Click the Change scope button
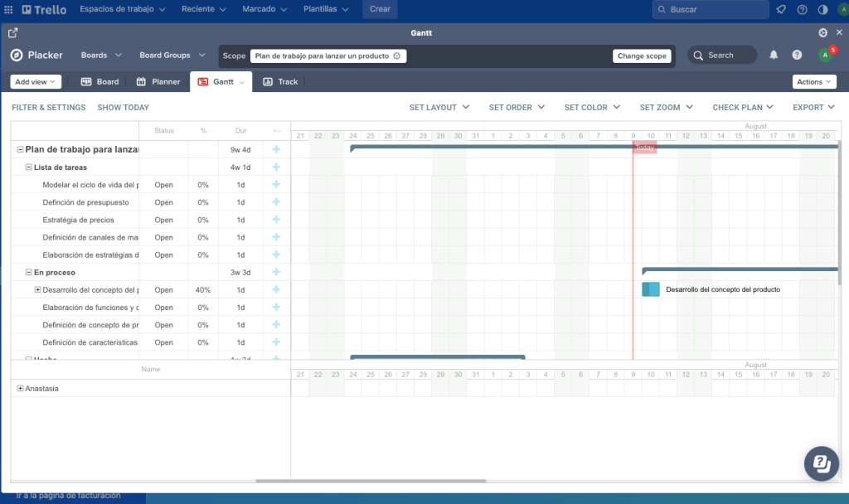Image resolution: width=849 pixels, height=504 pixels. (x=642, y=56)
